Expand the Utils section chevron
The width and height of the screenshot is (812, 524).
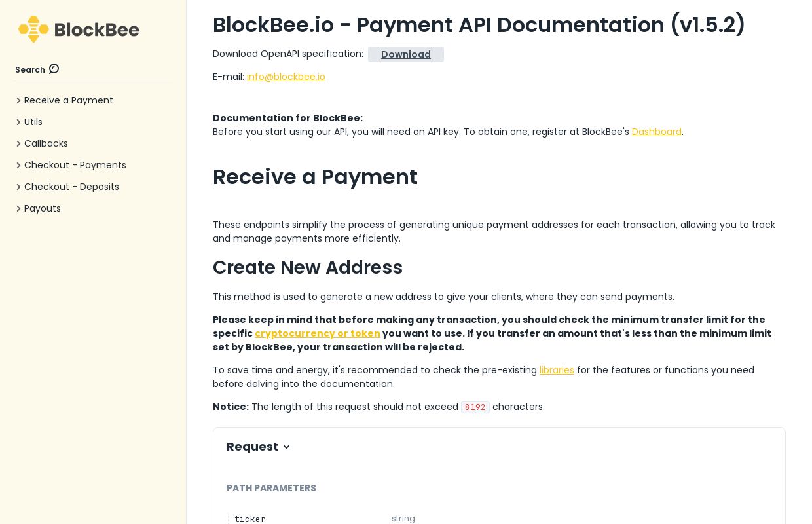pos(18,122)
